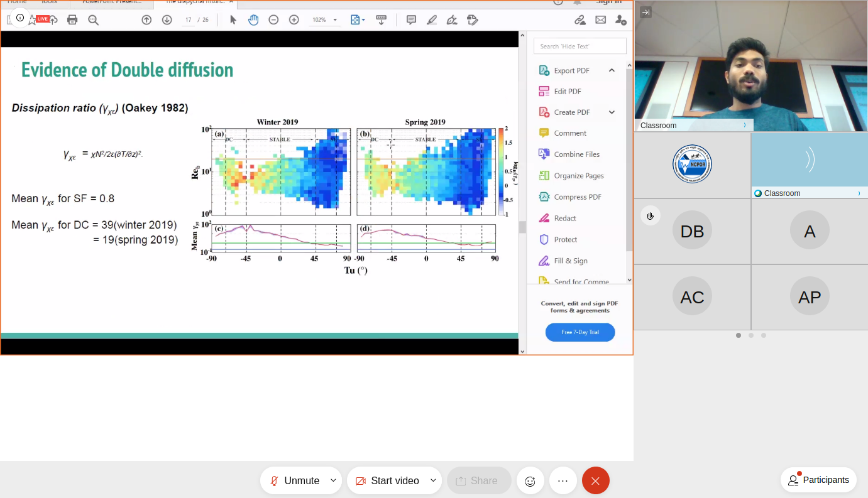
Task: Open the reactions smiley button
Action: click(530, 480)
